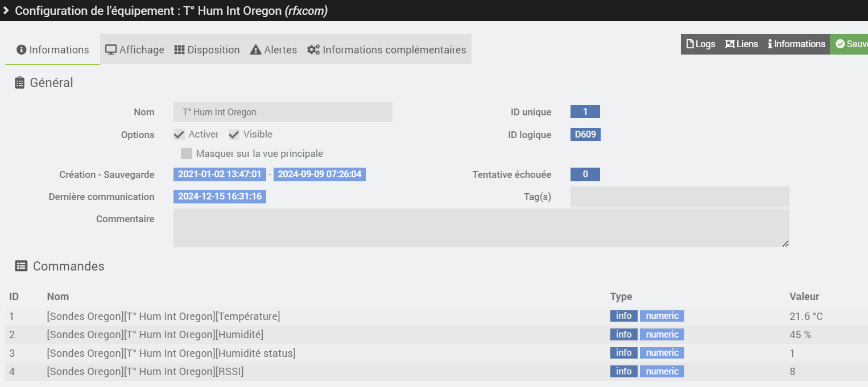This screenshot has width=868, height=387.
Task: Click the clipboard icon next to Général
Action: point(19,83)
